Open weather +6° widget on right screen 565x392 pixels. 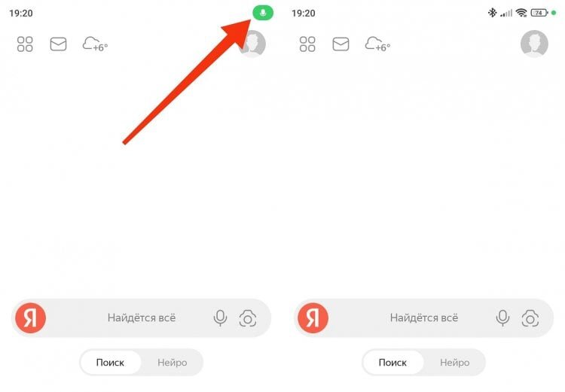[377, 44]
